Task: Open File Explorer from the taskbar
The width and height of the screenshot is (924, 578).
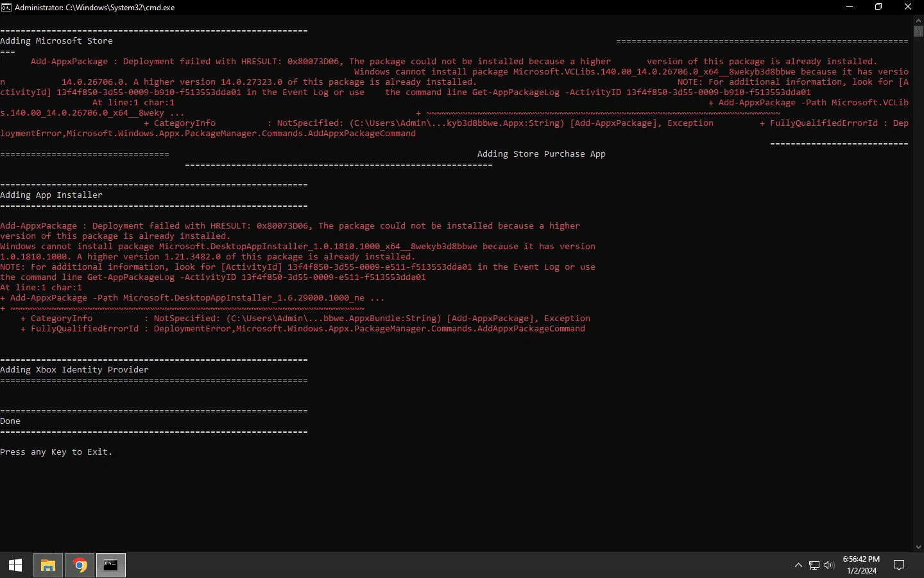Action: tap(48, 565)
